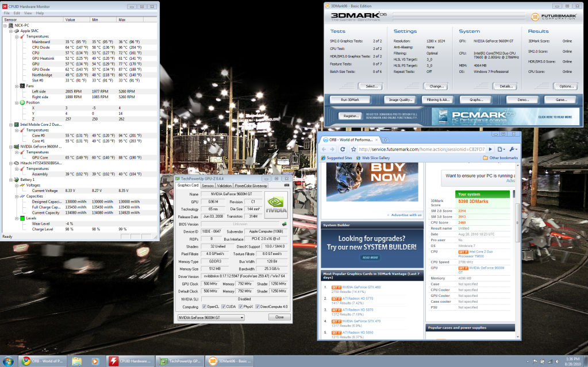Open the View menu in Hardware Monitor
The width and height of the screenshot is (588, 367).
28,13
